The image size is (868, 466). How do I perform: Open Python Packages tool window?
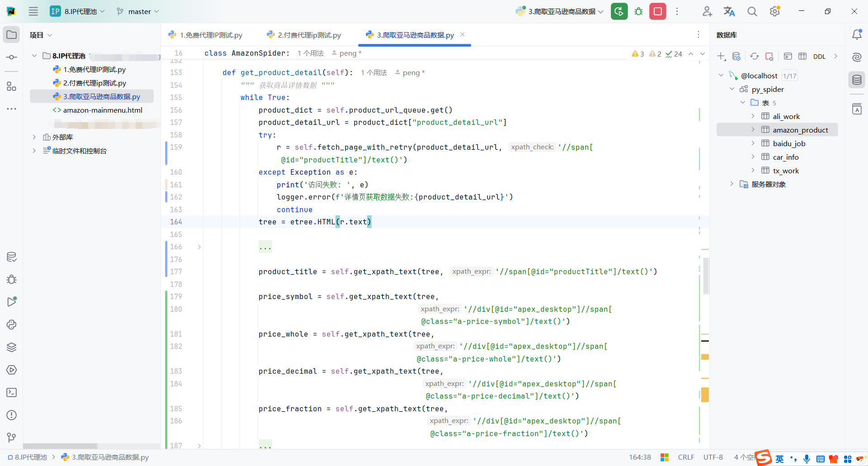[11, 347]
